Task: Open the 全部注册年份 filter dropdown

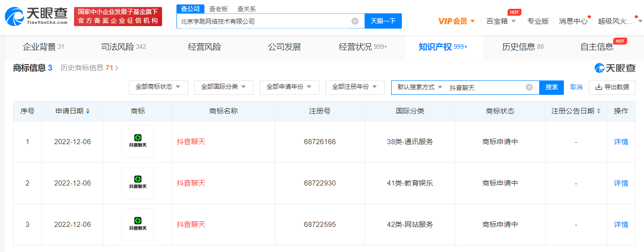Action: point(355,87)
